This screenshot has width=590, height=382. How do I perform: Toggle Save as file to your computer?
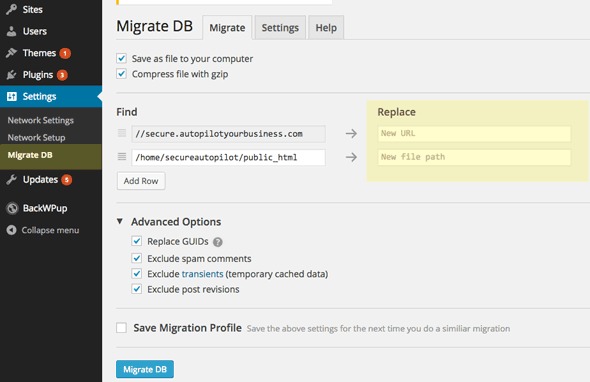tap(121, 58)
